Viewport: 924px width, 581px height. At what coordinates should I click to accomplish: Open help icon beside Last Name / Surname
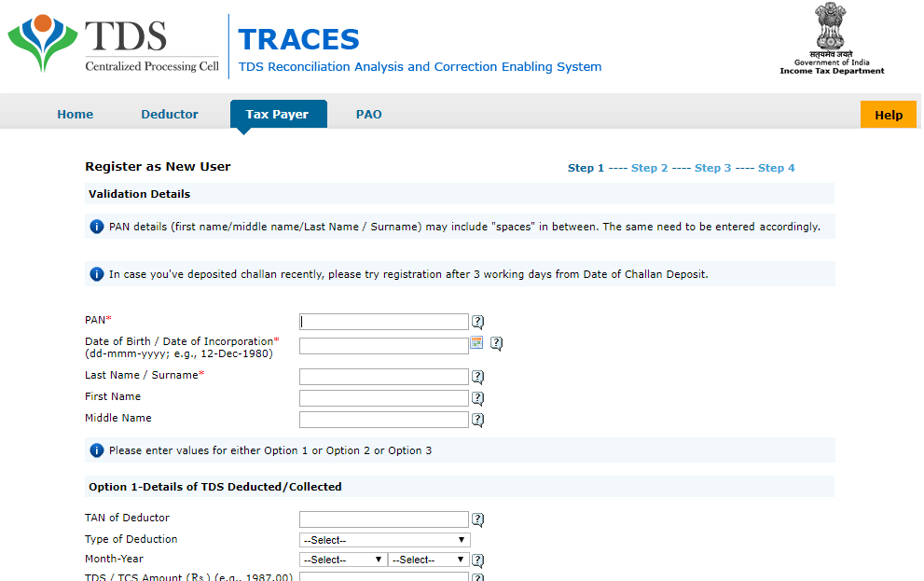click(478, 377)
